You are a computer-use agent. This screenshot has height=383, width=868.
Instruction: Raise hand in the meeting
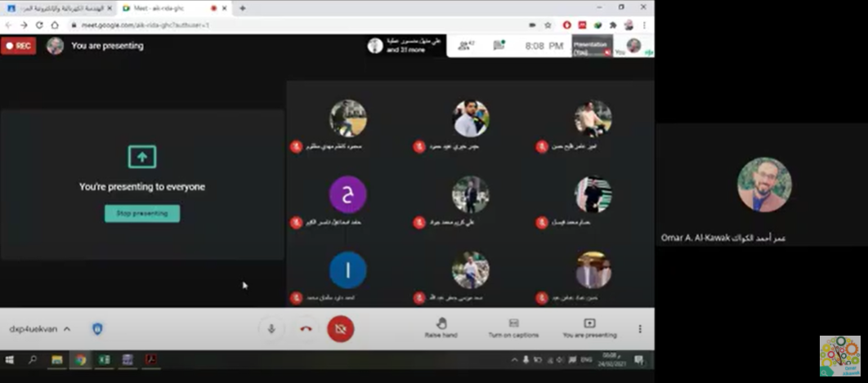[x=441, y=327]
